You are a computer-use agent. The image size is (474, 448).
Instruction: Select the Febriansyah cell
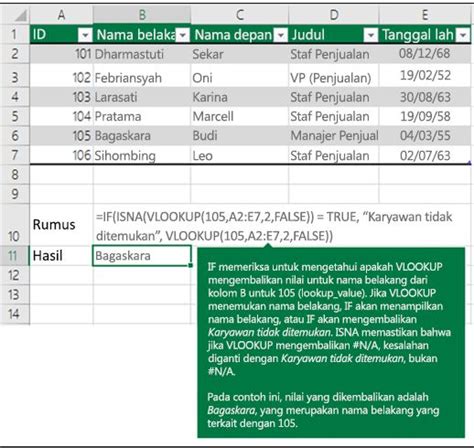coord(142,77)
